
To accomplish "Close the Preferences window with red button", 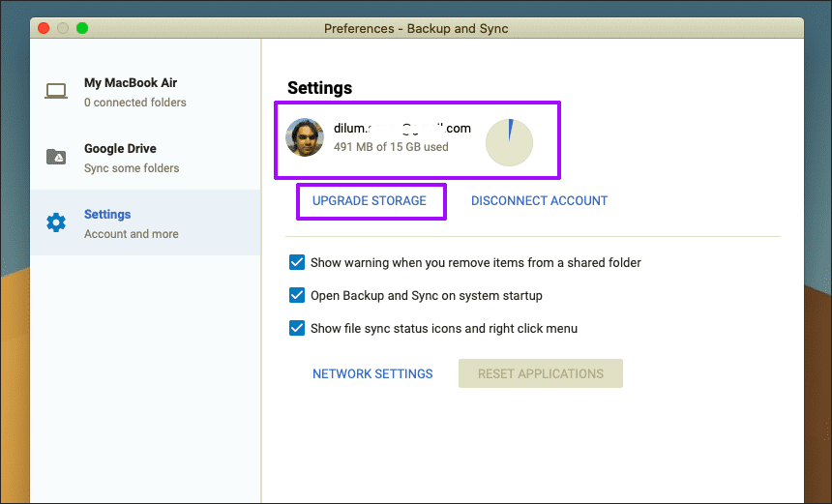I will (44, 28).
